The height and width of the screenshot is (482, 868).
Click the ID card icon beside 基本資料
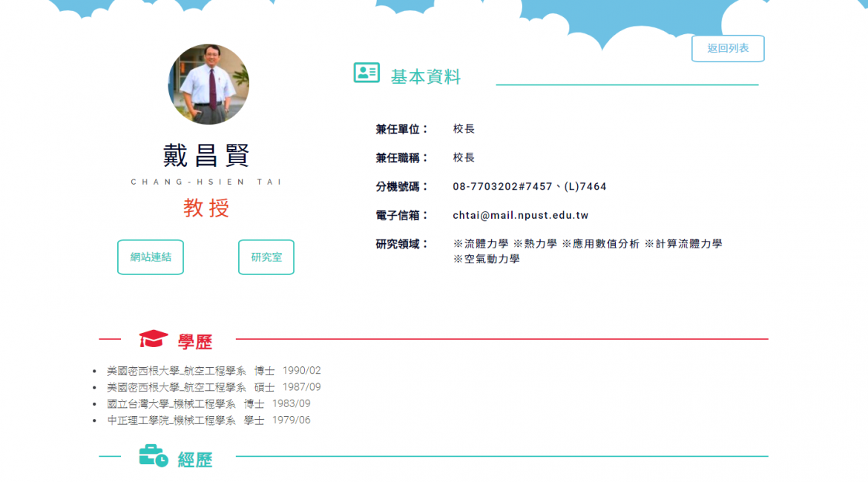click(x=366, y=73)
